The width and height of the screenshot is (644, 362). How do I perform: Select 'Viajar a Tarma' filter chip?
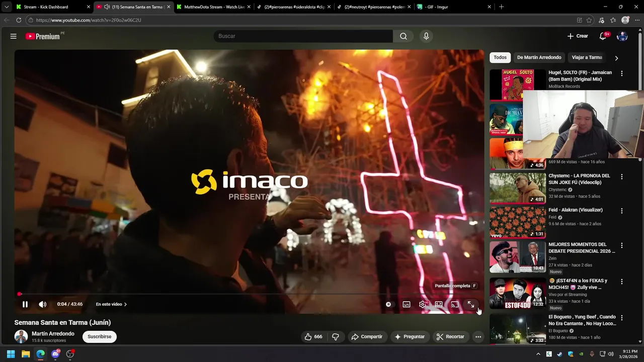[587, 57]
